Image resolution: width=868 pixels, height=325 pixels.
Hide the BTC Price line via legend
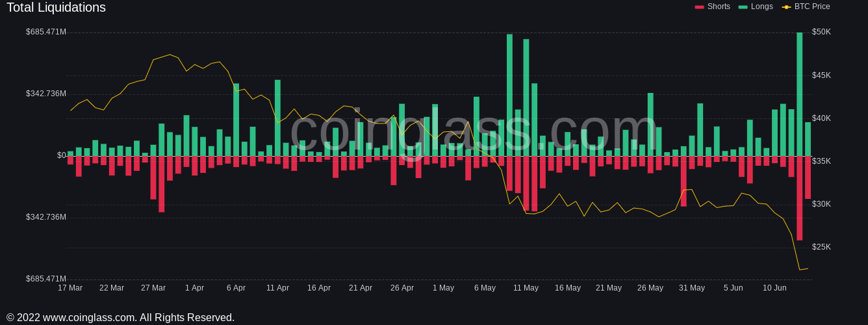[811, 6]
